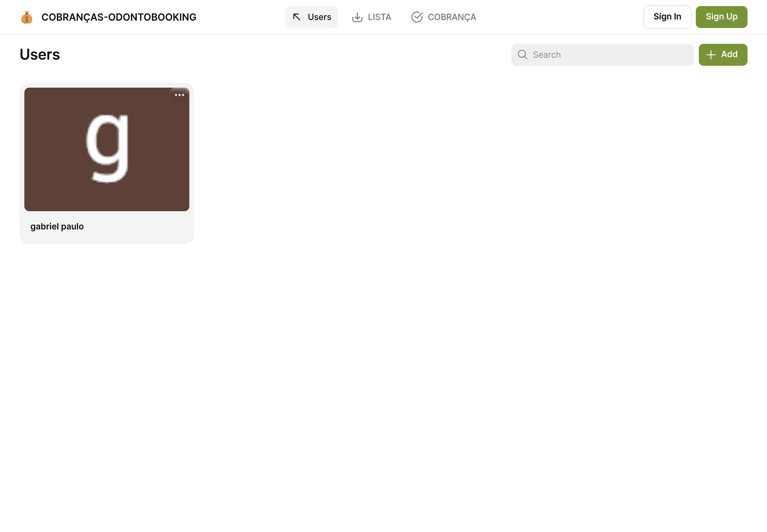Click the Sign In button
This screenshot has height=532, width=767.
(x=667, y=17)
